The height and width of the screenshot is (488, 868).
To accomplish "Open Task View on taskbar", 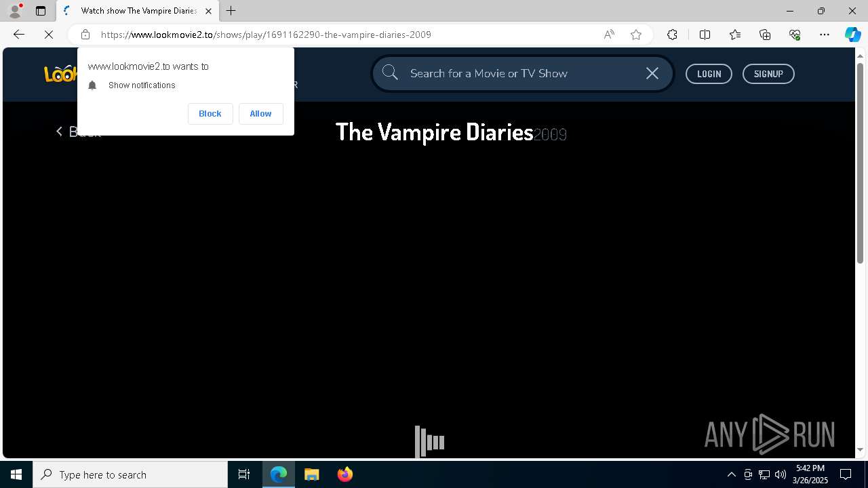I will click(x=244, y=474).
